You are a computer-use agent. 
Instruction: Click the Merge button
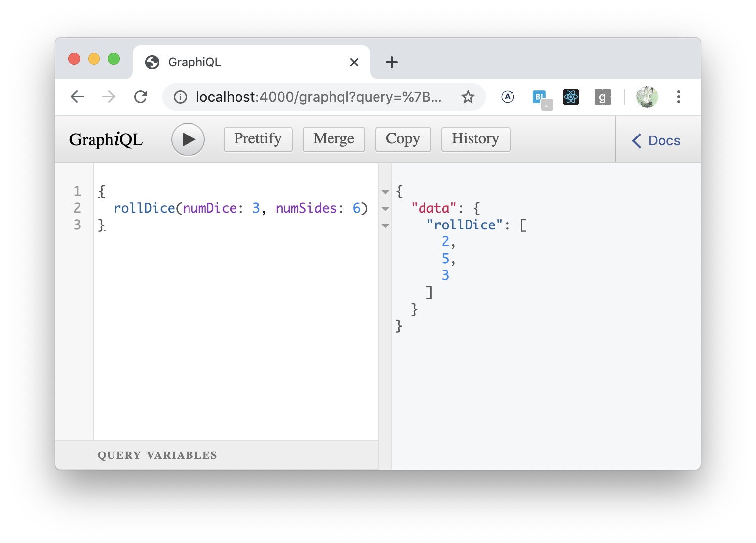pos(333,139)
